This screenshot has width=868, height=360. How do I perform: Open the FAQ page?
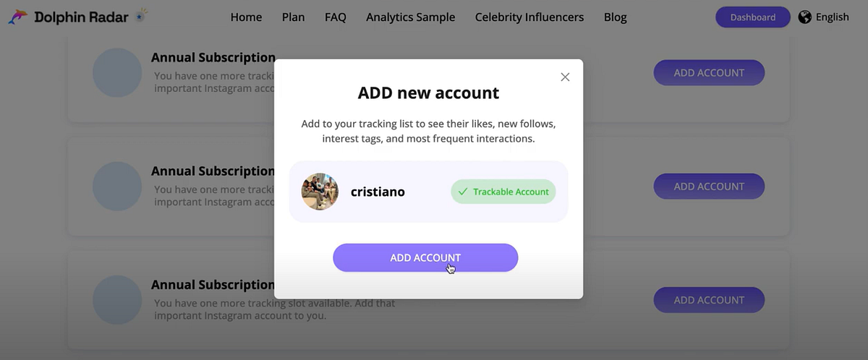pyautogui.click(x=336, y=17)
